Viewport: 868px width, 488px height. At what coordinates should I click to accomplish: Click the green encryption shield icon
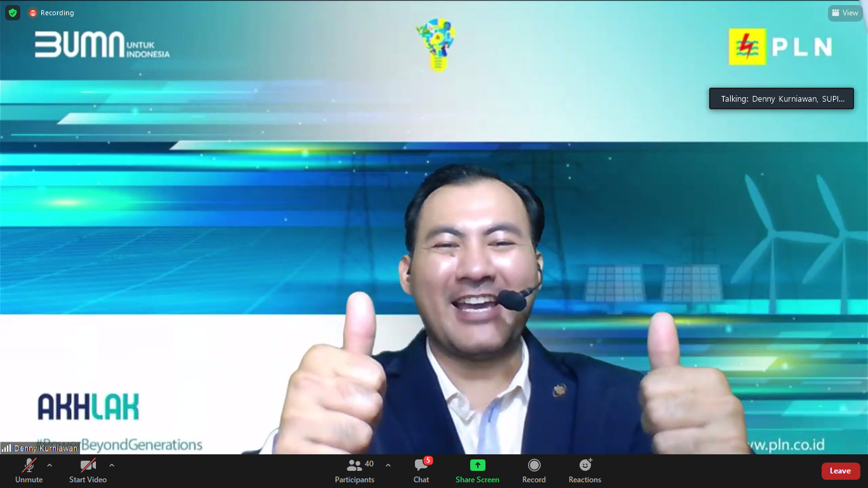click(13, 13)
